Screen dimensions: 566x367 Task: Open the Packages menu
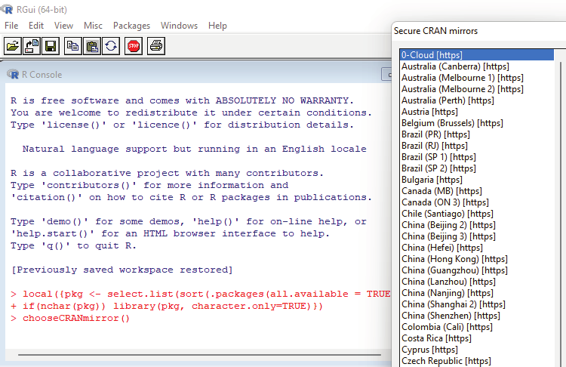[131, 26]
